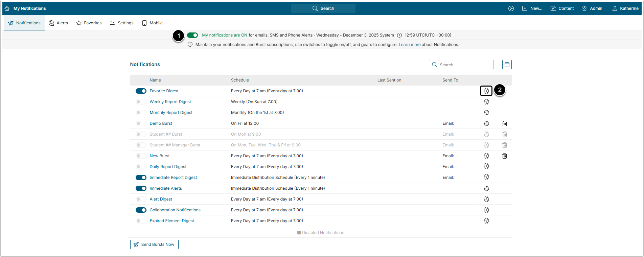Configure Immediate Alerts via gear icon
The width and height of the screenshot is (644, 257).
pos(486,188)
